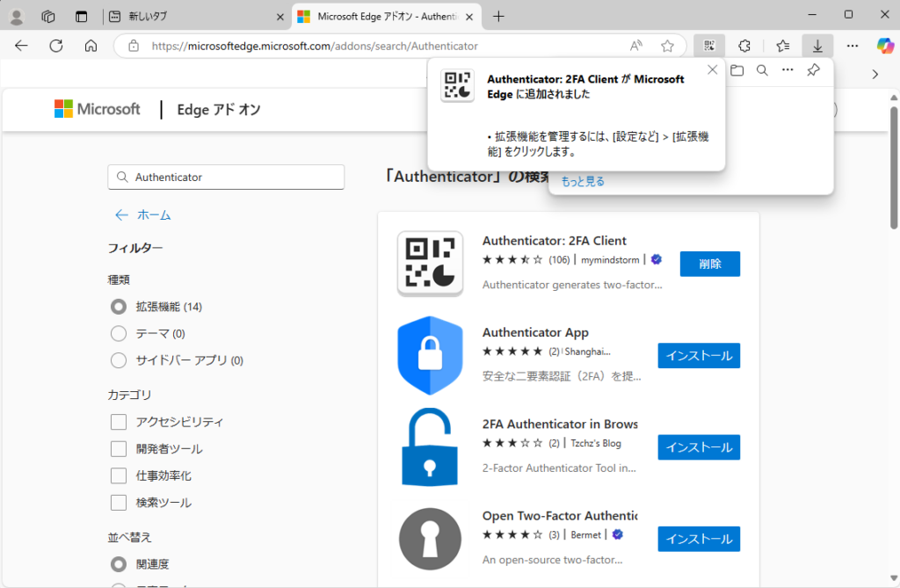Open the Copilot icon

(885, 46)
